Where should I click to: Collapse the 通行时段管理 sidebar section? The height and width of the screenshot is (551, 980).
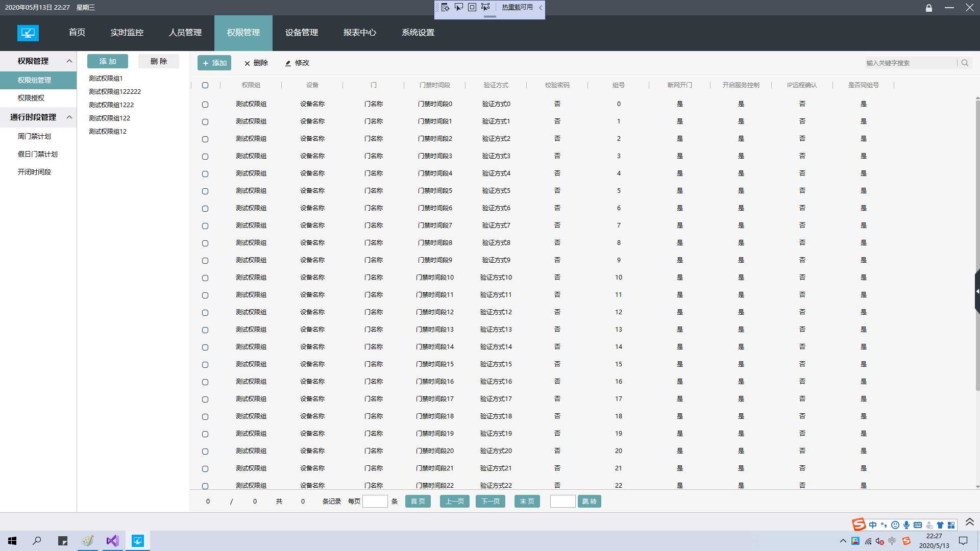pos(69,117)
